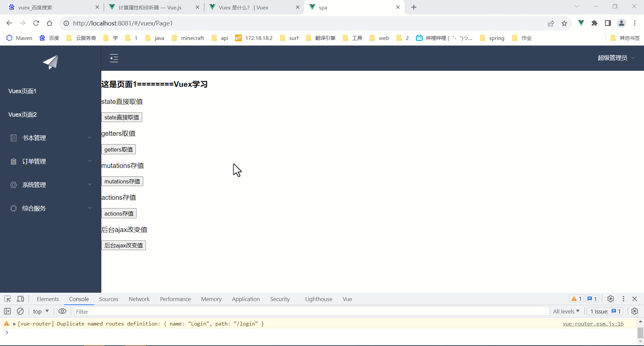Toggle the device toolbar in DevTools
644x346 pixels.
[20, 299]
